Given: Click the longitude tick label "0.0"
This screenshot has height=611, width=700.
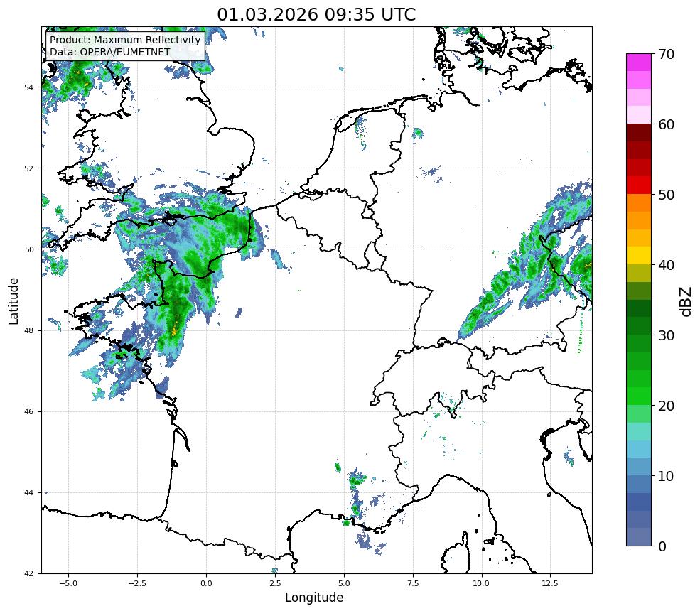Looking at the screenshot, I should [206, 583].
